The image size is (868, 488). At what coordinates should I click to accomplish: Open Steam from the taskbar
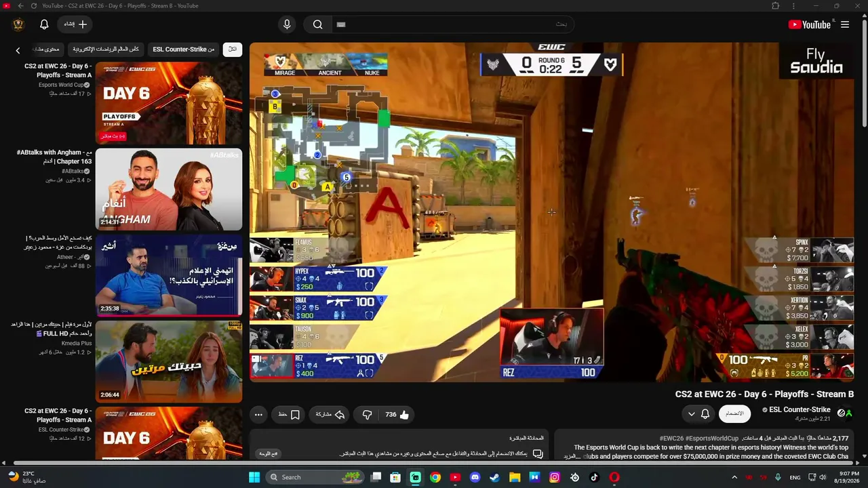494,477
